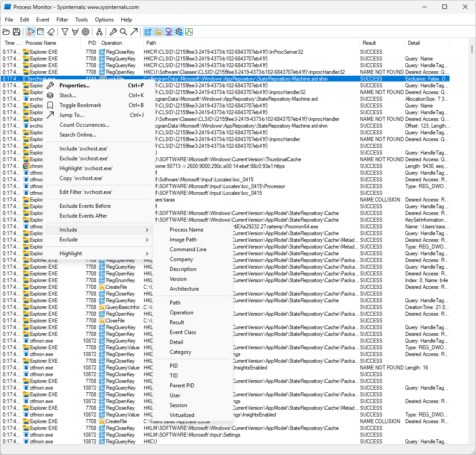Select Image Path in submenu
This screenshot has height=455, width=476.
coord(193,240)
